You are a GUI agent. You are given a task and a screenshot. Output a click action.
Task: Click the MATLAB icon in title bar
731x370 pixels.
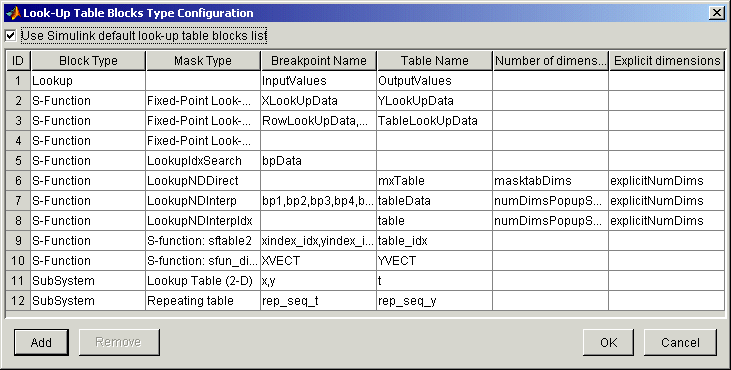tap(13, 13)
